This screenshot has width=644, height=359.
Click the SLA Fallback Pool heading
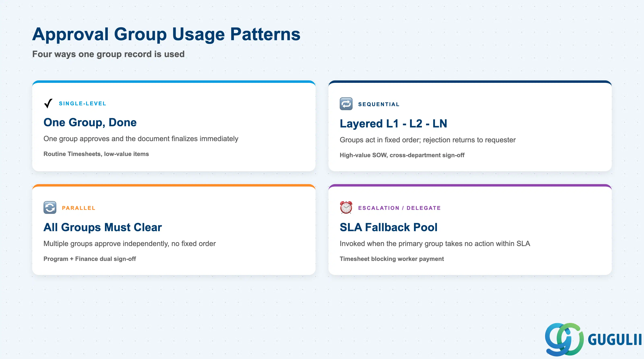(388, 227)
